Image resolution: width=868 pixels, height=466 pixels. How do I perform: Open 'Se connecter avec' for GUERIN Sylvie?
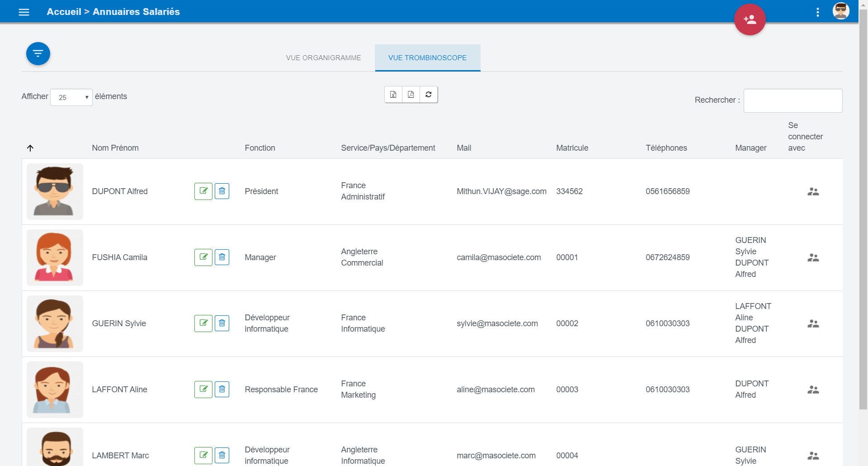pyautogui.click(x=813, y=323)
